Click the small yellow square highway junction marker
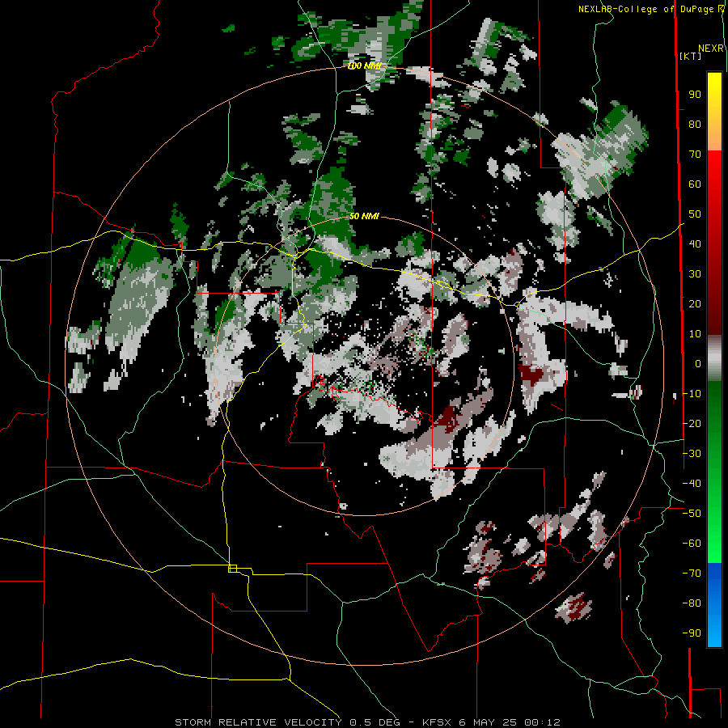728x728 pixels. coord(233,569)
